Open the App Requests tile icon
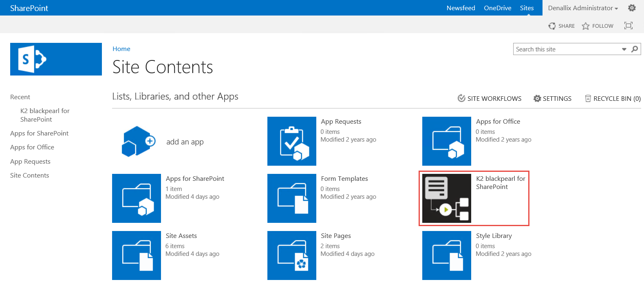 pyautogui.click(x=292, y=141)
